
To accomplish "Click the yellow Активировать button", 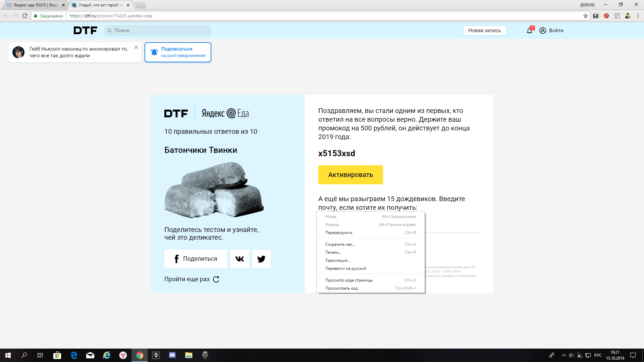I will pyautogui.click(x=351, y=175).
